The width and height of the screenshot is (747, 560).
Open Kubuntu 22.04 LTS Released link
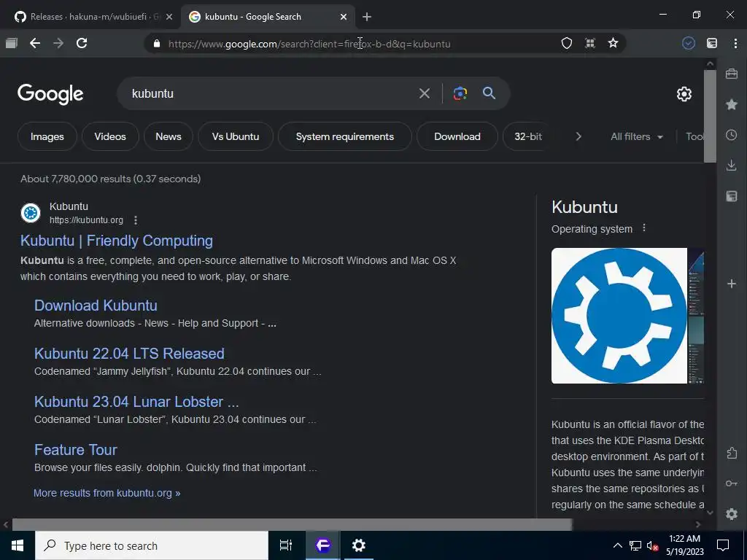click(x=129, y=354)
